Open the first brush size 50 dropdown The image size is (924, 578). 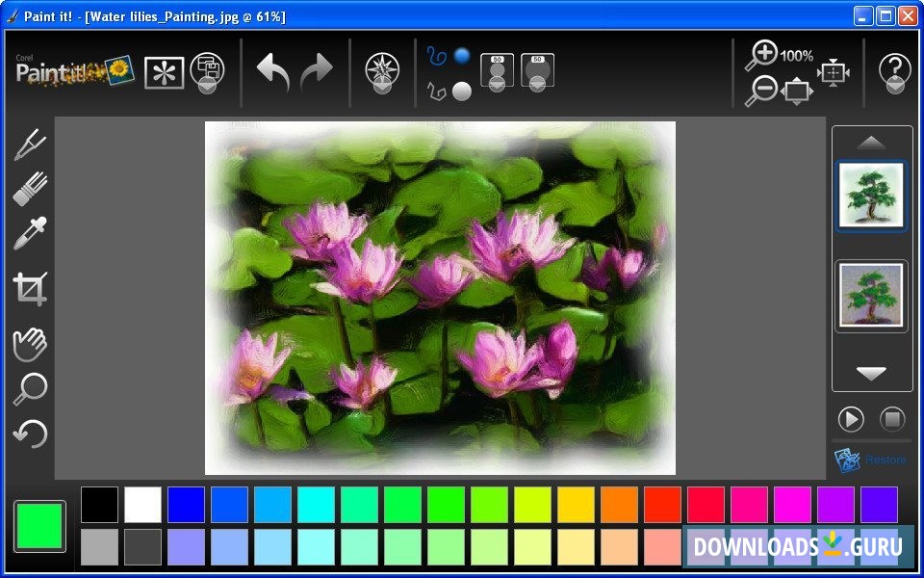pos(497,72)
